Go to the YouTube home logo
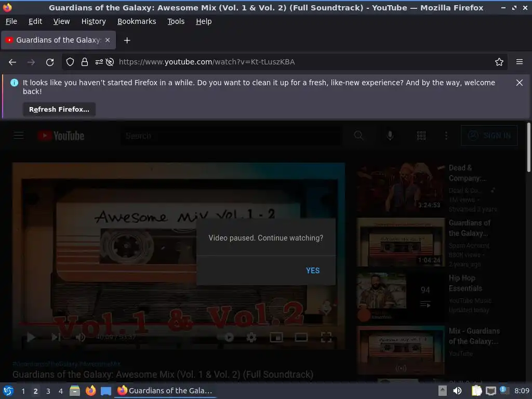Viewport: 532px width, 399px height. click(x=60, y=136)
